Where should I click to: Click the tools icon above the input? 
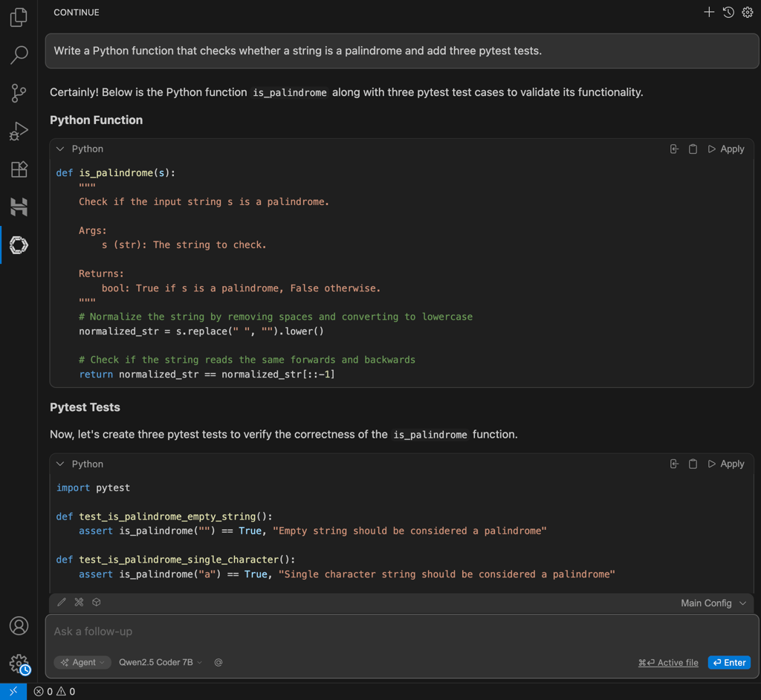click(x=79, y=603)
